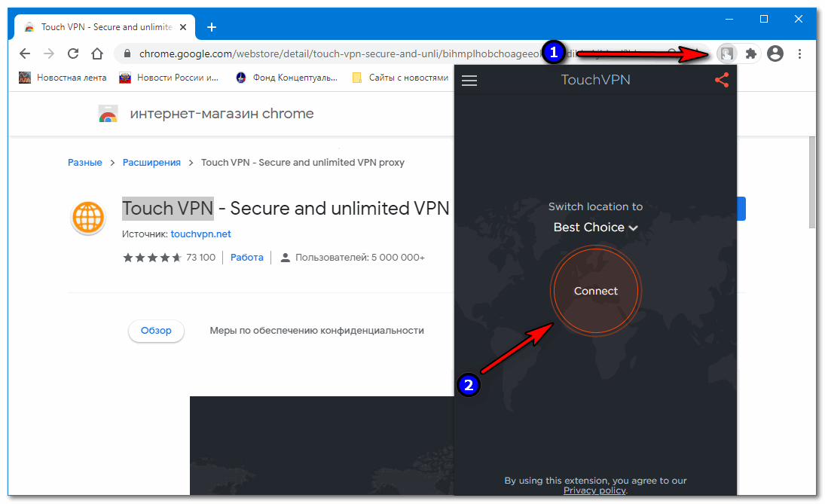Image resolution: width=825 pixels, height=504 pixels.
Task: Open a new browser tab
Action: tap(212, 27)
